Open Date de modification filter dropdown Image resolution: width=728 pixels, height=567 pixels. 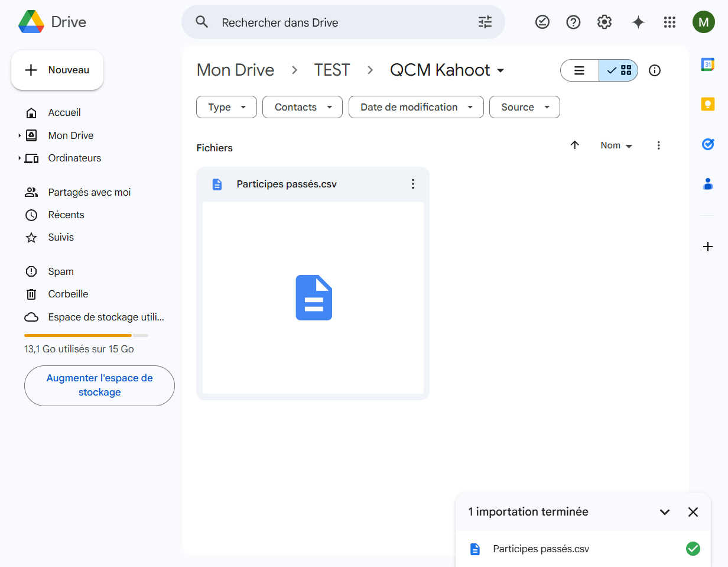pos(416,107)
